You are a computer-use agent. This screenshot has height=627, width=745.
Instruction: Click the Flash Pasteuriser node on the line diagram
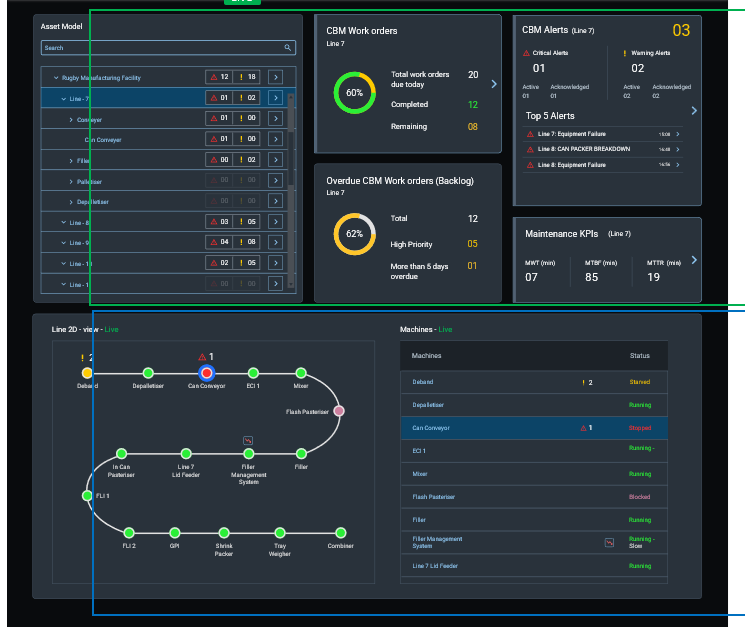(x=339, y=411)
